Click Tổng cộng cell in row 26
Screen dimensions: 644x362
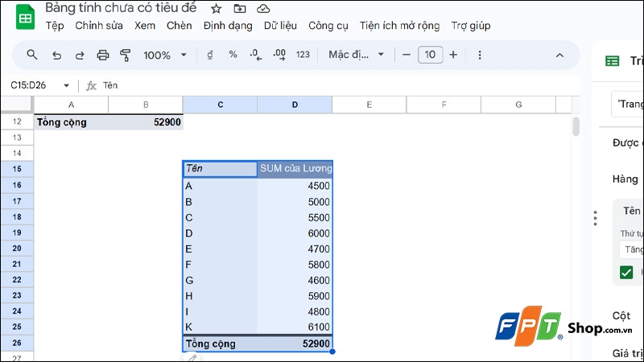click(220, 343)
